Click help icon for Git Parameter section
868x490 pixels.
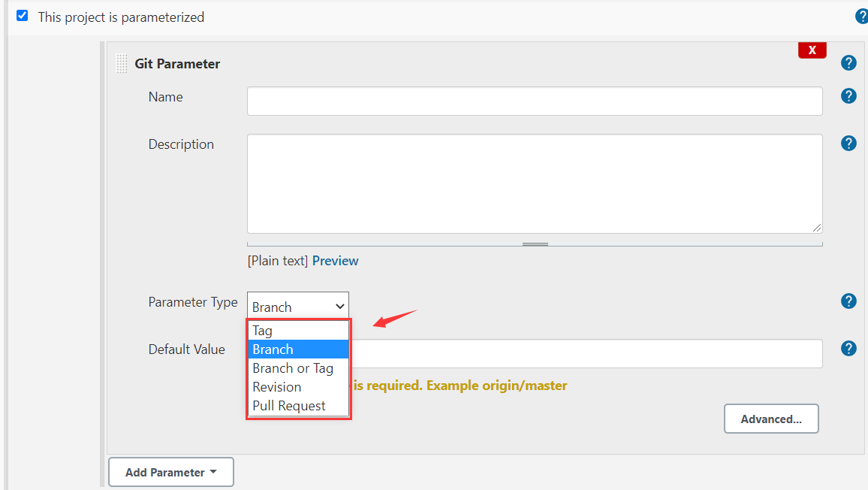(848, 63)
